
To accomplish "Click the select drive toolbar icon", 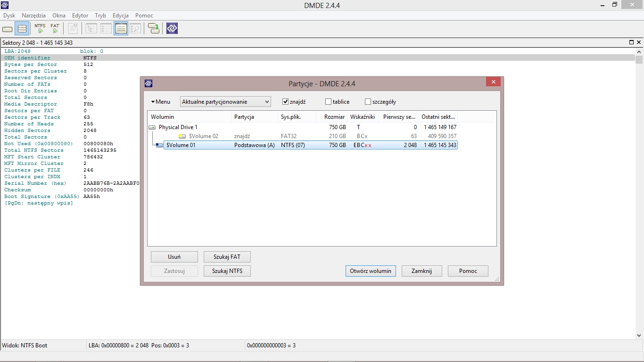I will (x=8, y=29).
